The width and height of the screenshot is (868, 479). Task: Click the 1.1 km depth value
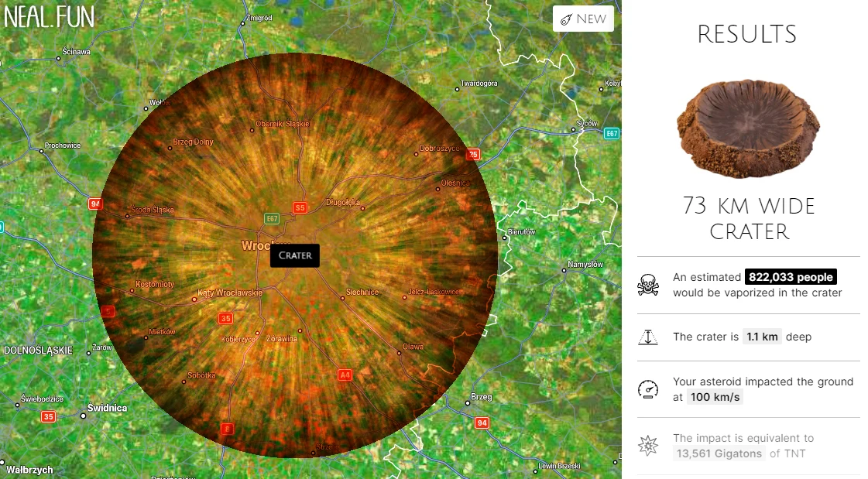tap(762, 337)
